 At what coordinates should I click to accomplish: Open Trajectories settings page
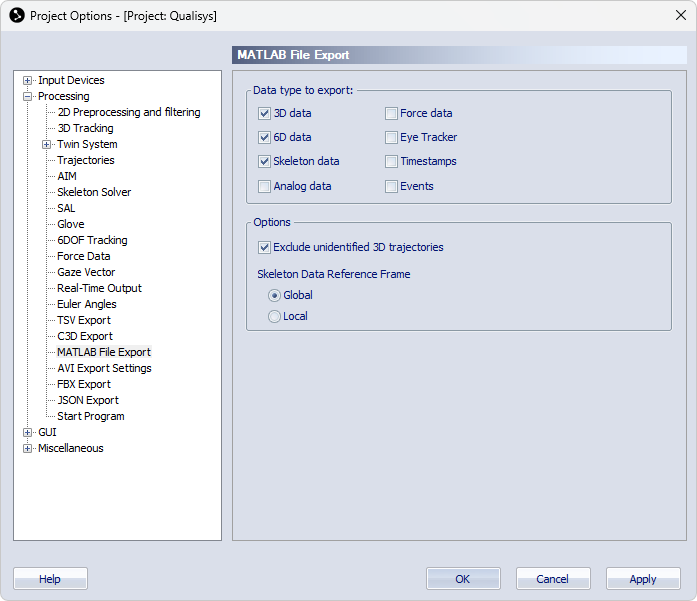point(86,160)
